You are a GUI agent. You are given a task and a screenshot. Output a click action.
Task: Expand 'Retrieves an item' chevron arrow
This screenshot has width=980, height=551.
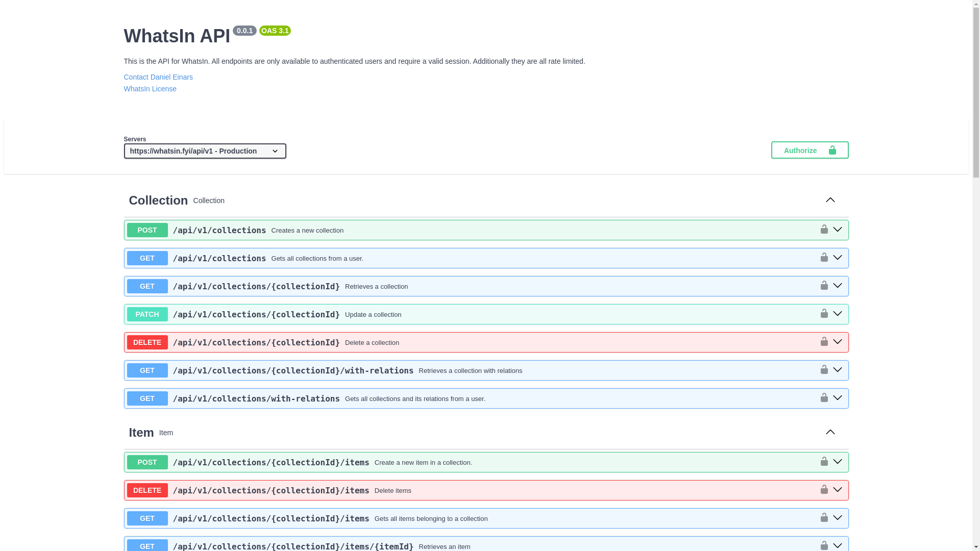pos(838,546)
